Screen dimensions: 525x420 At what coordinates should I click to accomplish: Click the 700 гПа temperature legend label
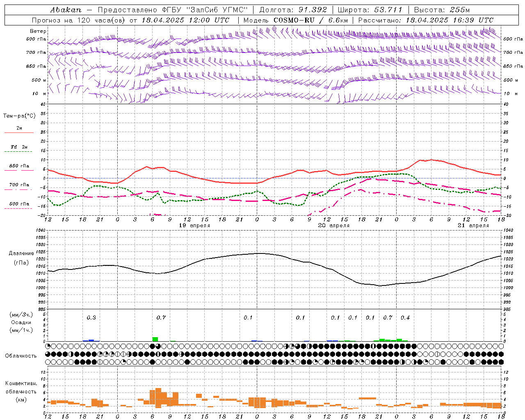coord(19,185)
